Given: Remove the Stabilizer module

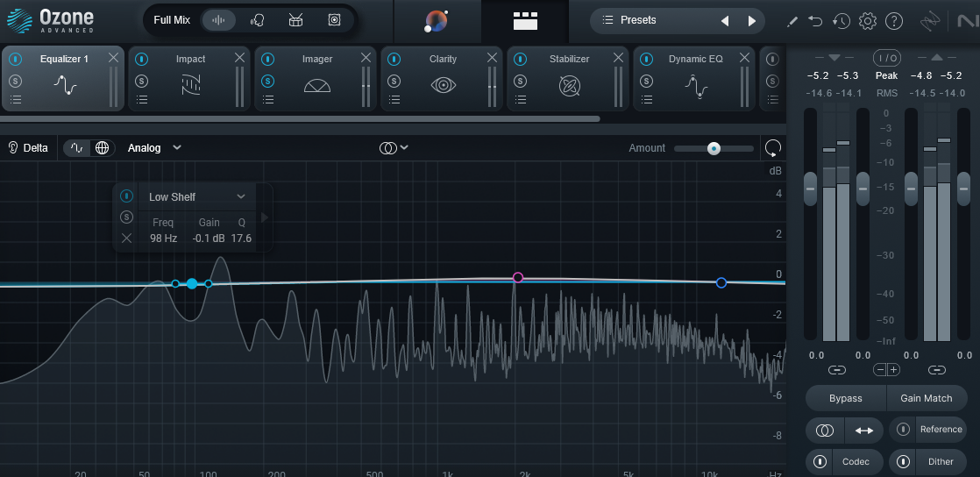Looking at the screenshot, I should click(618, 58).
